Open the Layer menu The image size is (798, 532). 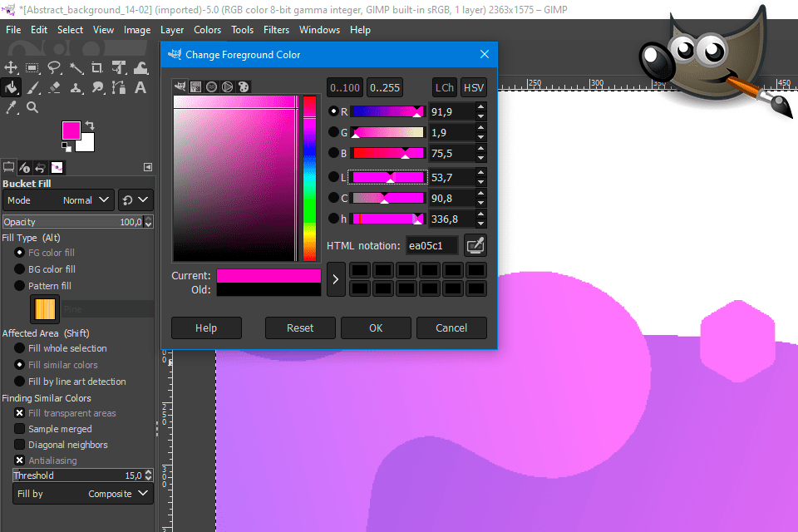[172, 30]
